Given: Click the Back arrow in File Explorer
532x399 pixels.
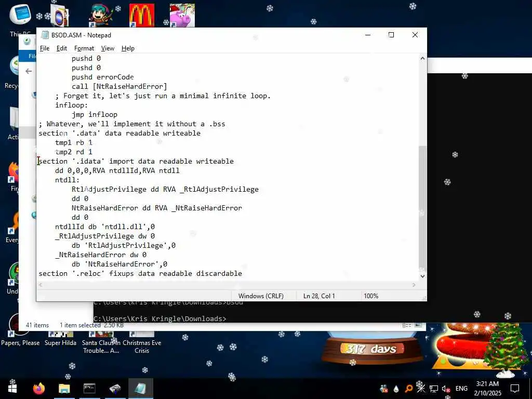Looking at the screenshot, I should [x=29, y=71].
